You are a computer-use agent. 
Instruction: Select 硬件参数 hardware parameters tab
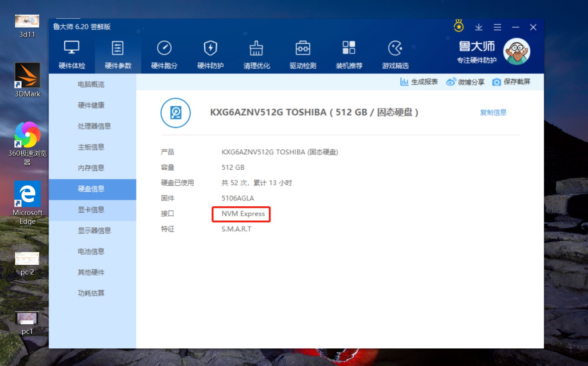(x=118, y=54)
